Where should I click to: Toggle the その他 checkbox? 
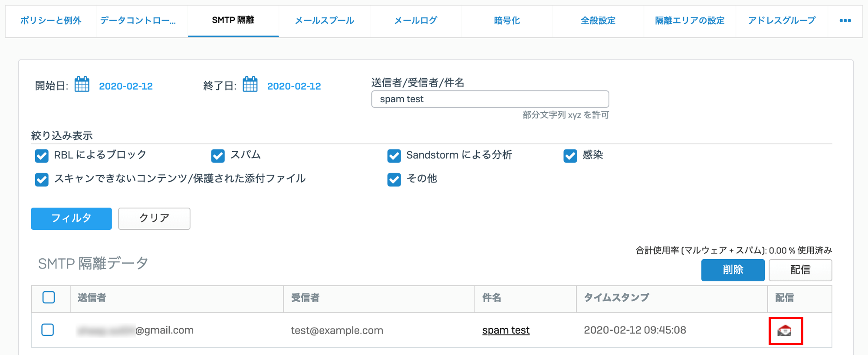394,179
